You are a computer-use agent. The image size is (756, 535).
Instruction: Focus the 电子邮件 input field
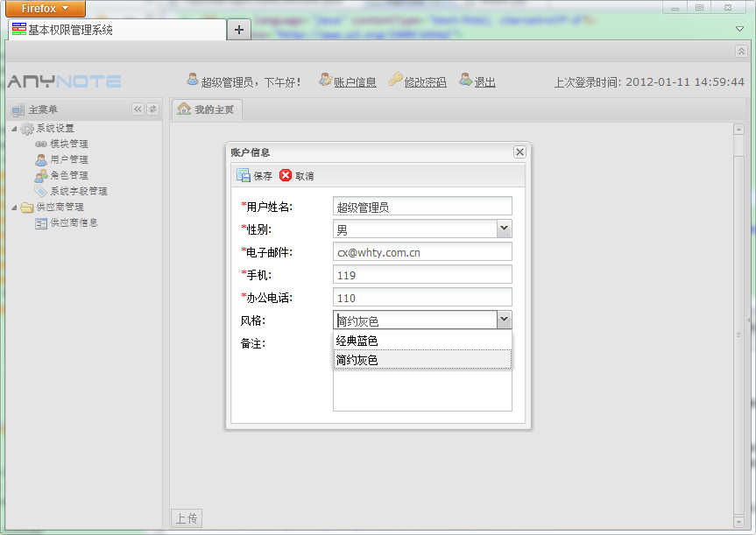(x=422, y=251)
